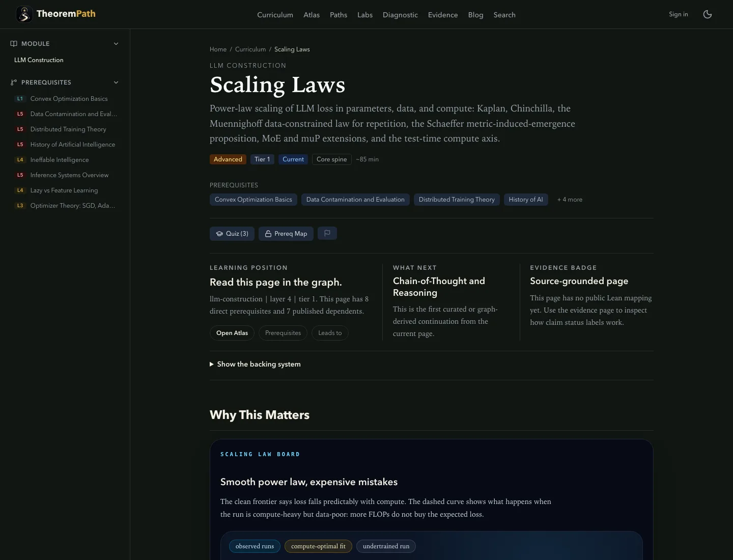The width and height of the screenshot is (733, 560).
Task: Click the Why This Matters heading
Action: tap(260, 415)
